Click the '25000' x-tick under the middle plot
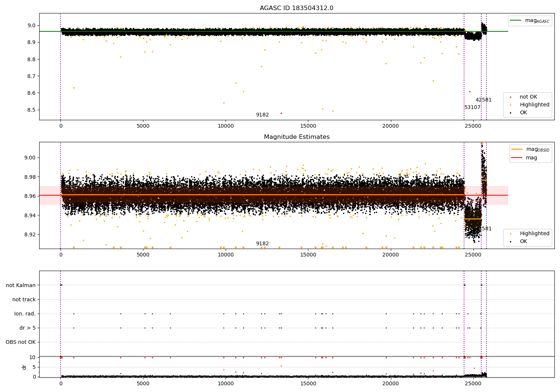Screen dimensions: 560x392 [473, 255]
